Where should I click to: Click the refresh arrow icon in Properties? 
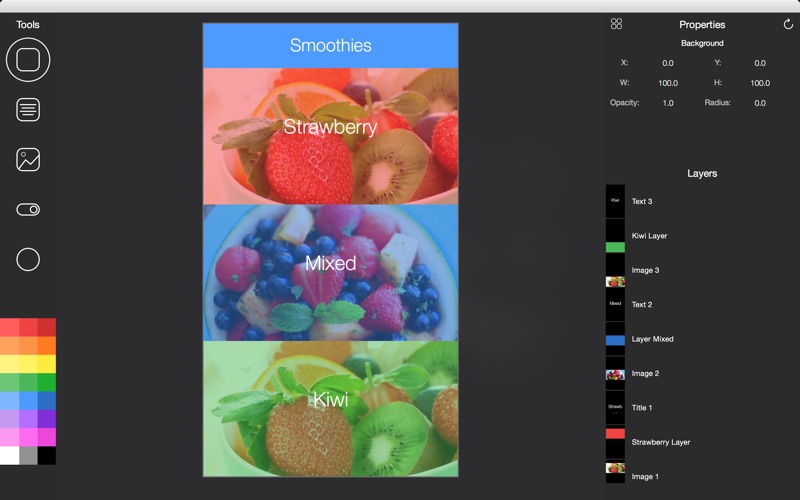pyautogui.click(x=788, y=24)
